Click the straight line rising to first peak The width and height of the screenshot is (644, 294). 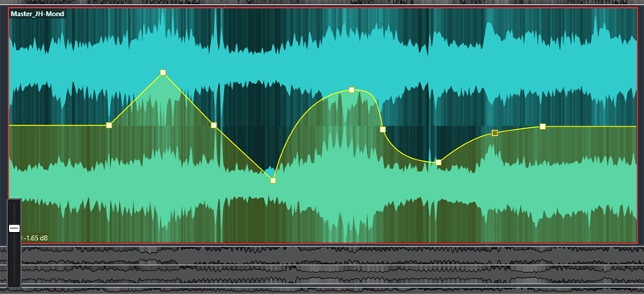tap(136, 99)
